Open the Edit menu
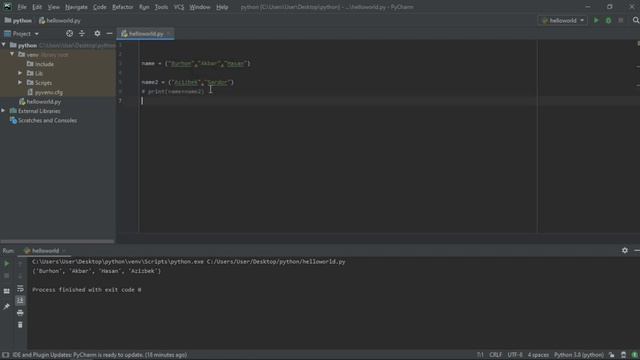Viewport: 640px width, 360px height. click(x=37, y=7)
